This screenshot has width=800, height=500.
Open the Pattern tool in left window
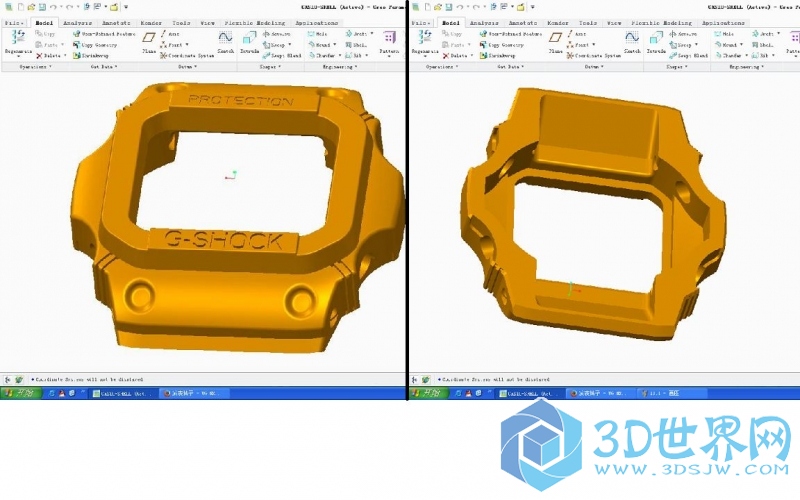point(389,42)
